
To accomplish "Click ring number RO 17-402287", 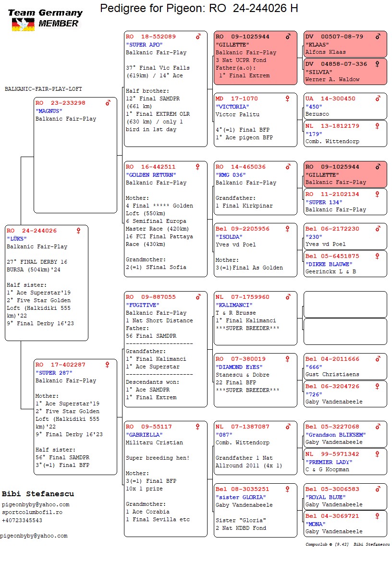I will pos(61,365).
